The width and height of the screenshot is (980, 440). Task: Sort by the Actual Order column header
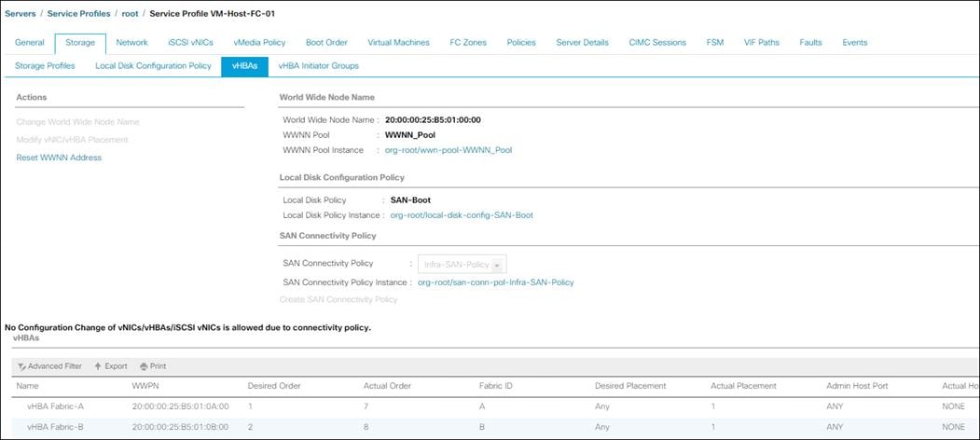coord(387,386)
